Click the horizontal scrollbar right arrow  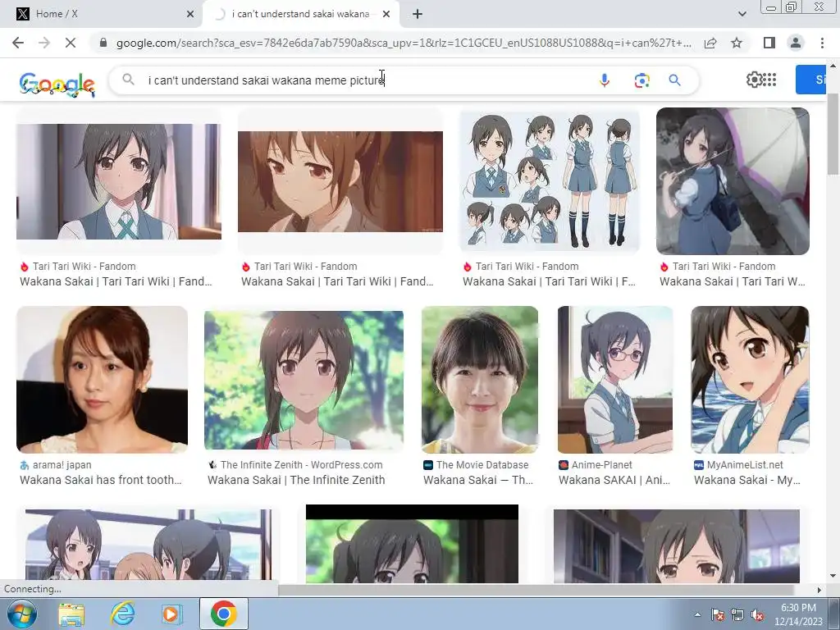pos(819,590)
